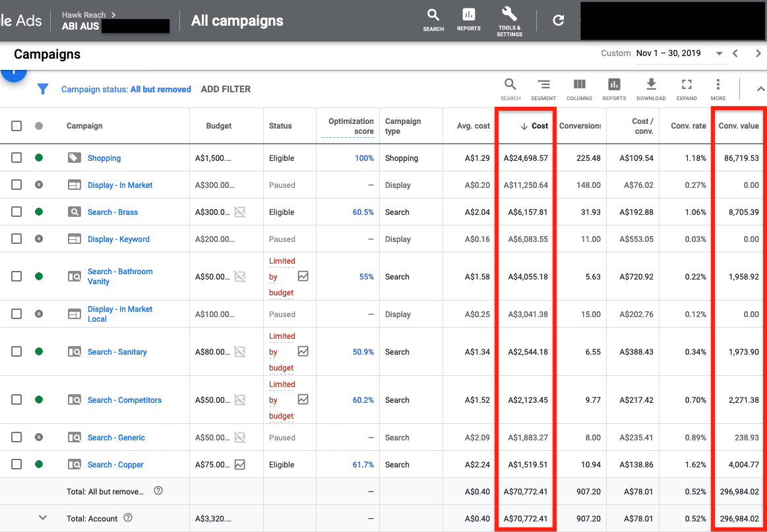Open Reports from the top header
Viewport: 767px width, 532px height.
pos(468,19)
